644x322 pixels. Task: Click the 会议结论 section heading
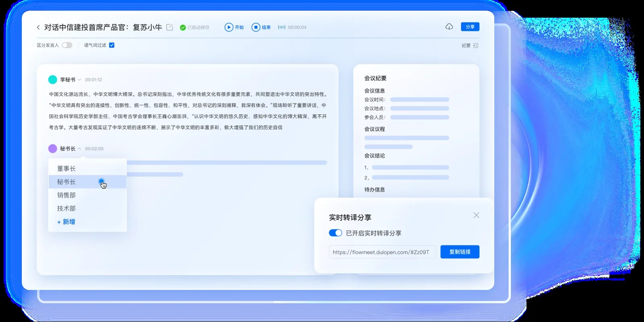coord(375,156)
